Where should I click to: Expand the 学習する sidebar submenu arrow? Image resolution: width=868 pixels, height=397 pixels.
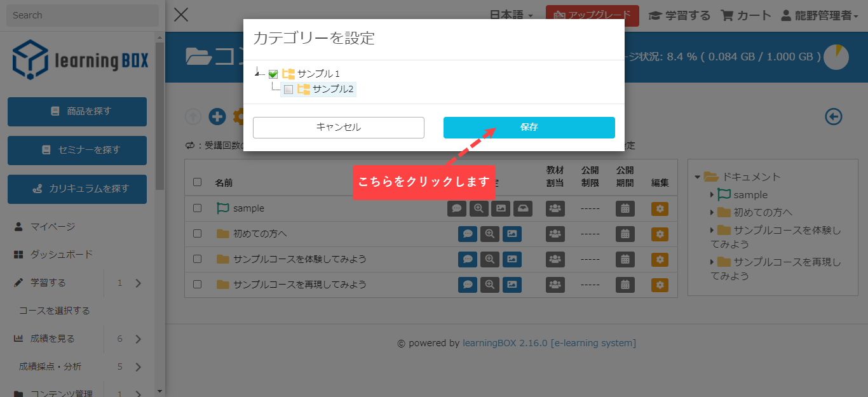tap(139, 283)
